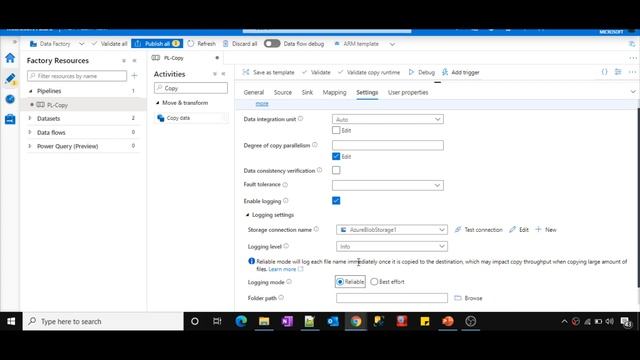
Task: Click Edit next to storage connection
Action: point(519,230)
